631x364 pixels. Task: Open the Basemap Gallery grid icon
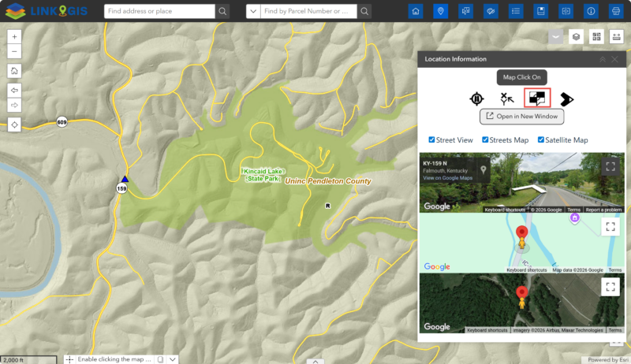[596, 36]
